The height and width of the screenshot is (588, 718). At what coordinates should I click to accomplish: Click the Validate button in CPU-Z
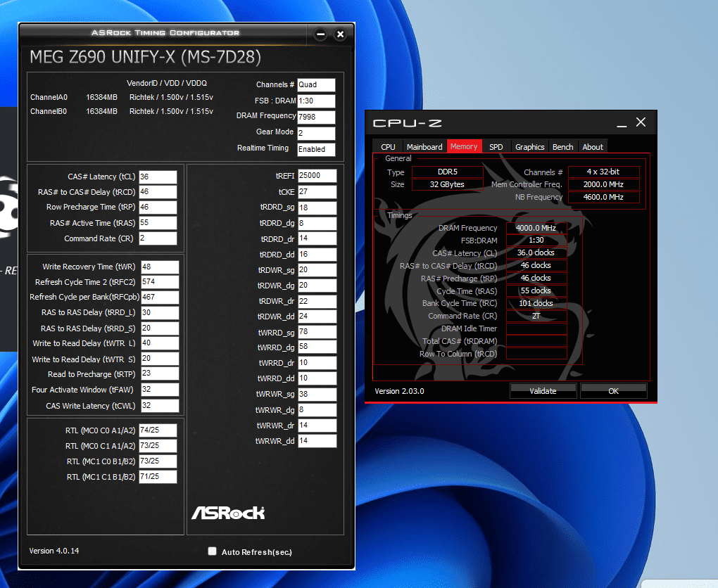click(x=543, y=391)
